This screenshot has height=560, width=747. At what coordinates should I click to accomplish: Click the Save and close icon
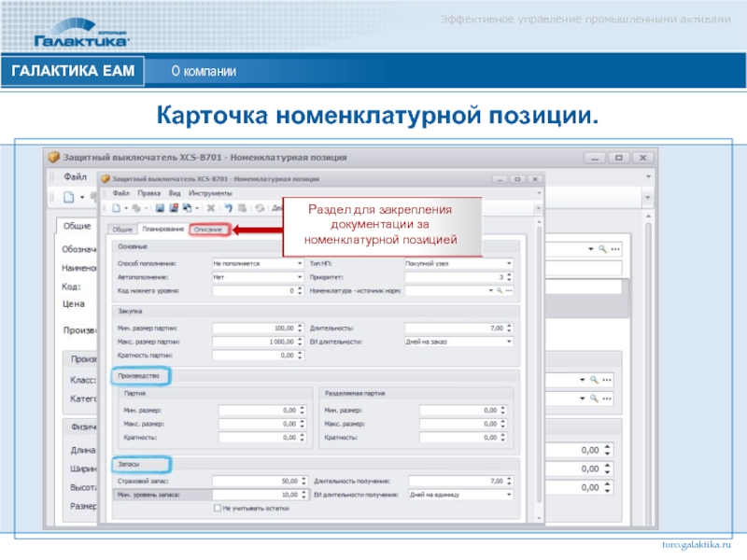point(174,208)
